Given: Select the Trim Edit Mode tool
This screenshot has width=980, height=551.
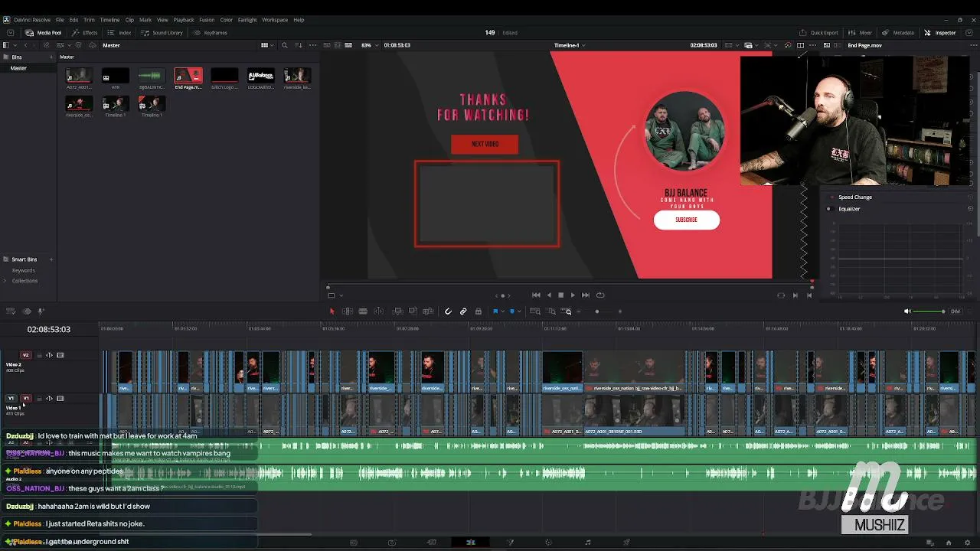Looking at the screenshot, I should 347,311.
